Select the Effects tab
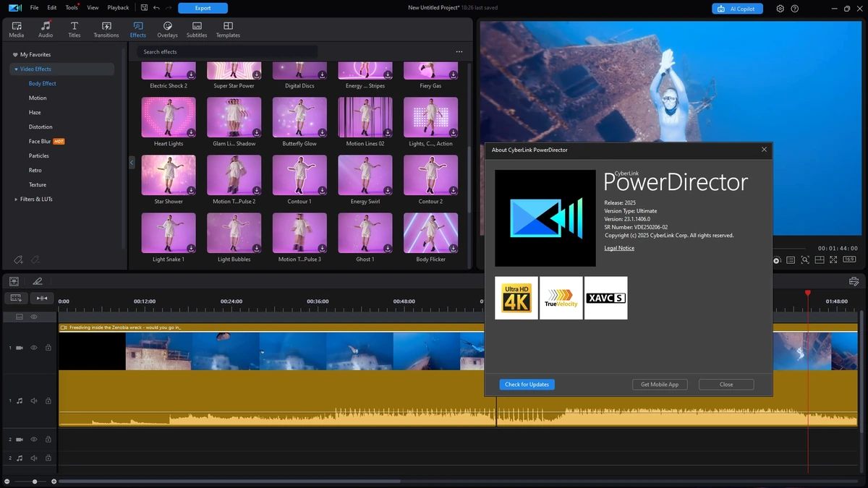The height and width of the screenshot is (488, 868). pyautogui.click(x=137, y=30)
